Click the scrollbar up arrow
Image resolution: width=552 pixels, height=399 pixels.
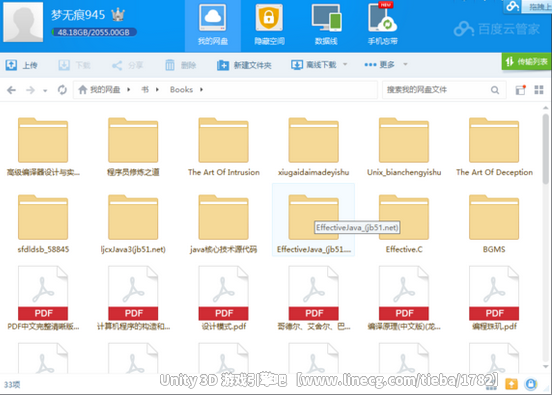click(546, 108)
